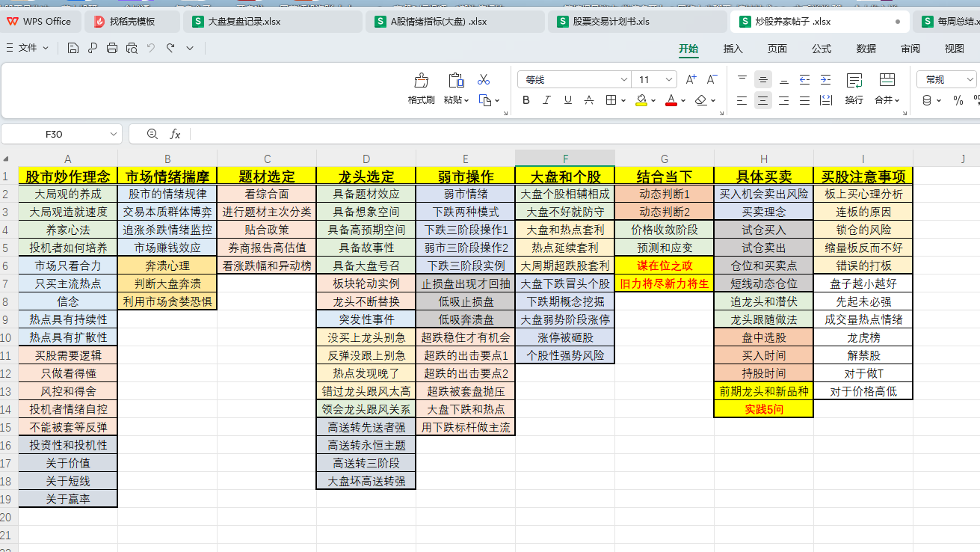Click the Cut scissors icon
Screen dimensions: 980x552
[484, 79]
